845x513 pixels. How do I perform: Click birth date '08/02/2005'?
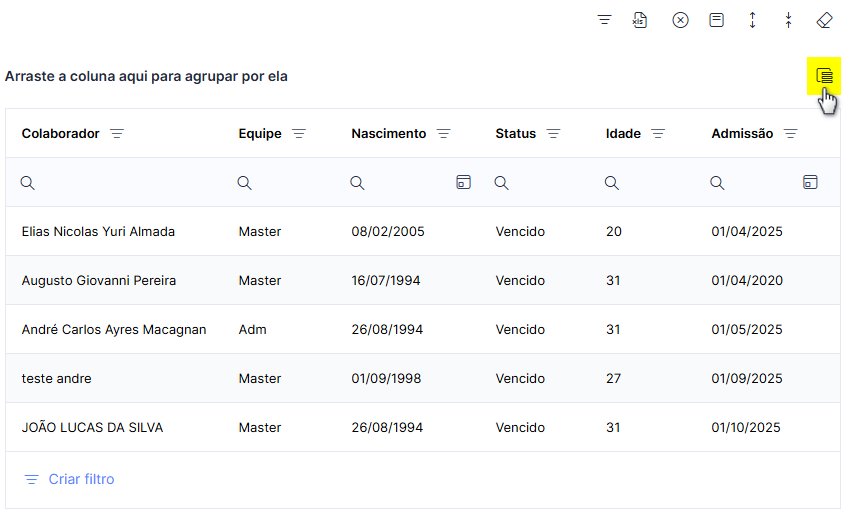(x=388, y=232)
